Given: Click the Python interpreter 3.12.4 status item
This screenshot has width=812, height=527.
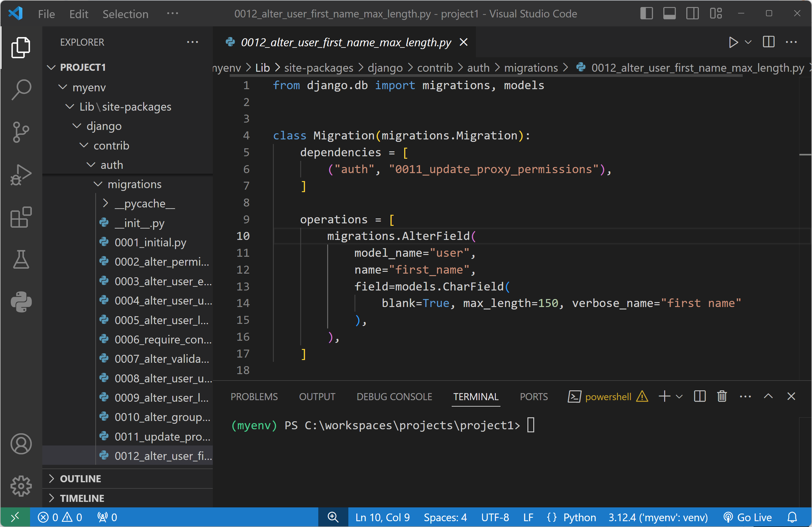Looking at the screenshot, I should coord(658,518).
